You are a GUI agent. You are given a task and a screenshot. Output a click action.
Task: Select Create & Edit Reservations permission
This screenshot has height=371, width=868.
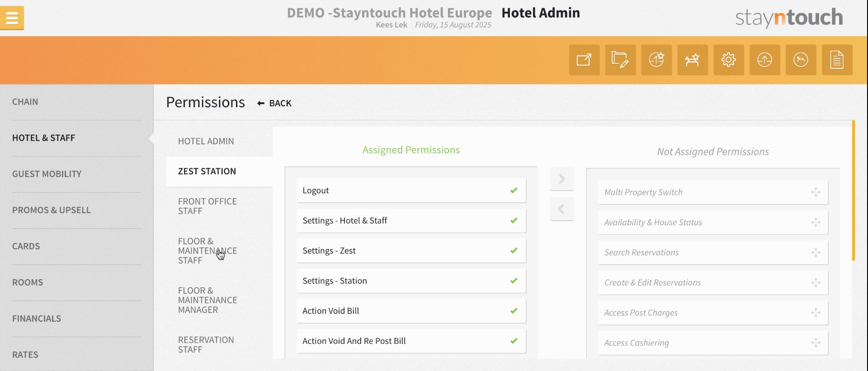pyautogui.click(x=713, y=283)
